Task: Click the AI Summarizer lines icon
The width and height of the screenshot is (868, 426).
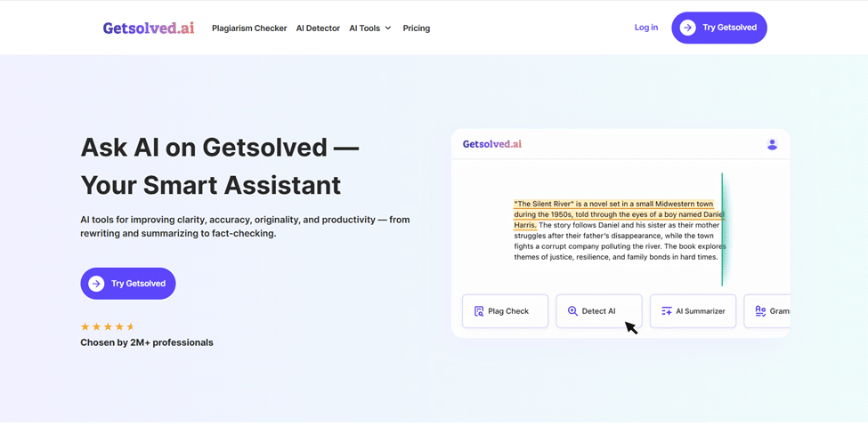Action: 667,311
